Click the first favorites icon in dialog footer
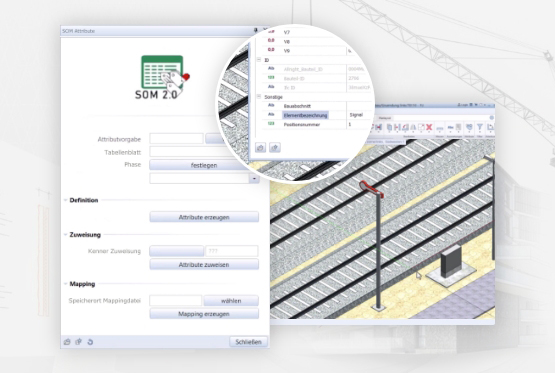The image size is (555, 373). [67, 342]
